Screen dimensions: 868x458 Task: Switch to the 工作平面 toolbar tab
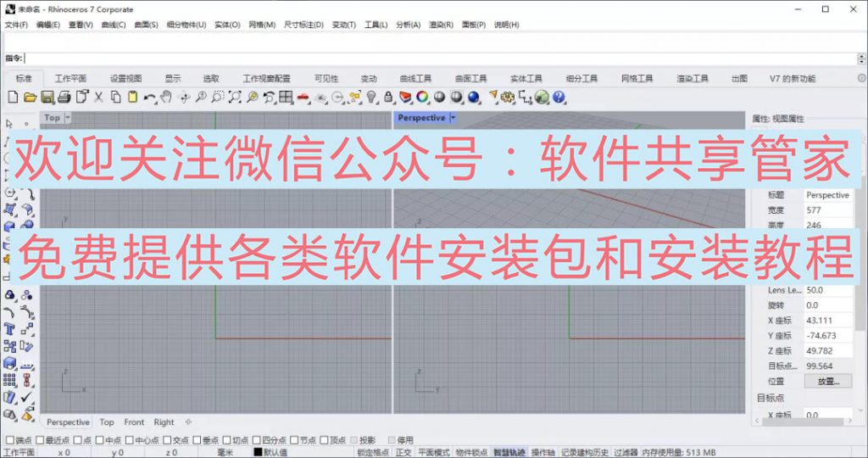tap(70, 79)
